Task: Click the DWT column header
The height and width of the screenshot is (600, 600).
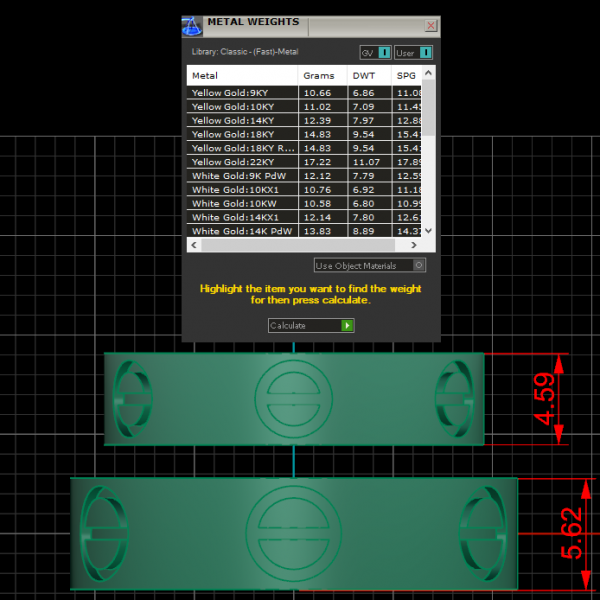Action: tap(365, 76)
